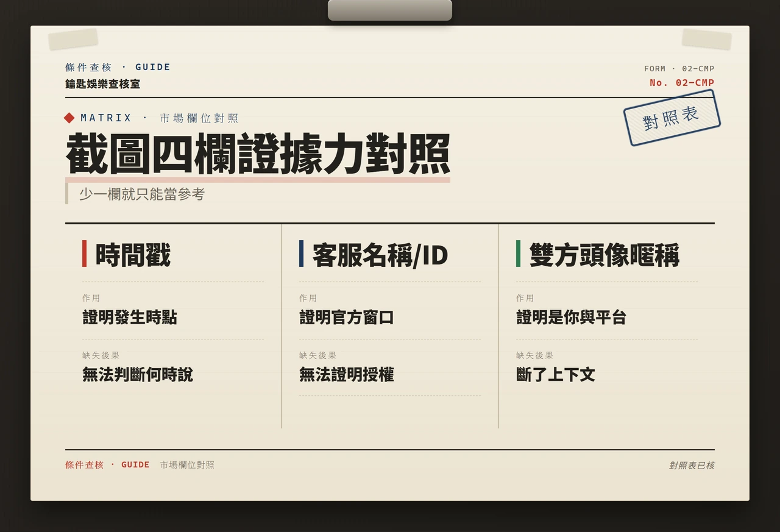Click the FORM · 02-CMP label
The image size is (780, 532).
679,69
